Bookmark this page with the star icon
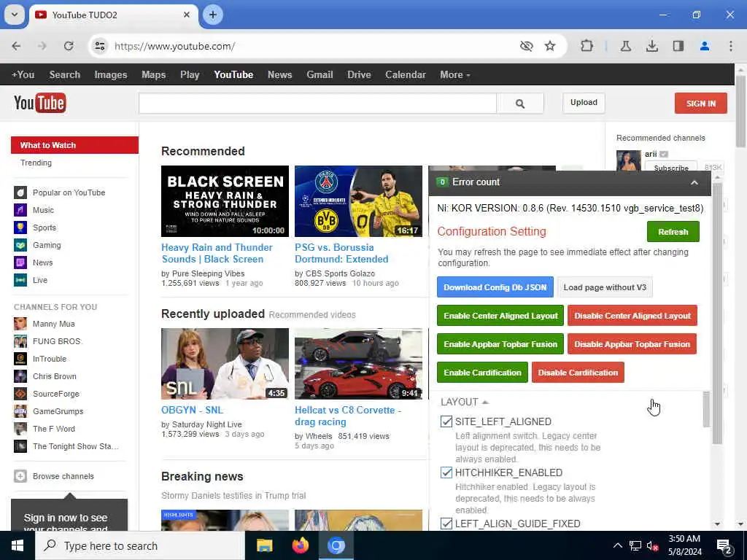The image size is (747, 560). pos(550,46)
